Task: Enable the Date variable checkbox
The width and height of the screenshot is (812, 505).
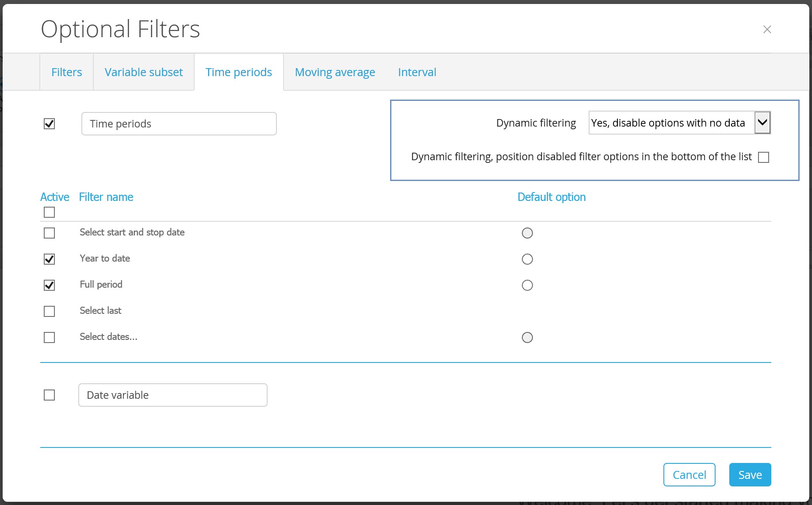Action: tap(50, 395)
